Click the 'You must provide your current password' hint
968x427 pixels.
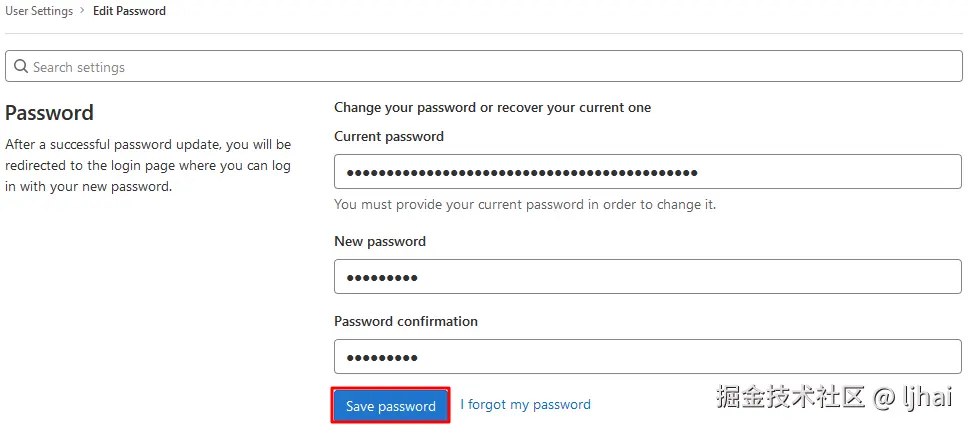point(525,204)
